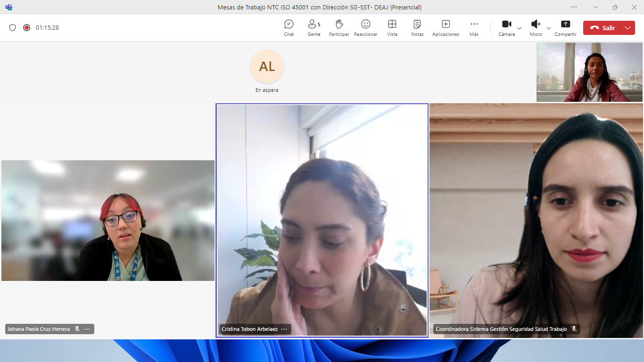Viewport: 644px width, 362px height.
Task: Minimize the Teams meeting window
Action: point(596,7)
